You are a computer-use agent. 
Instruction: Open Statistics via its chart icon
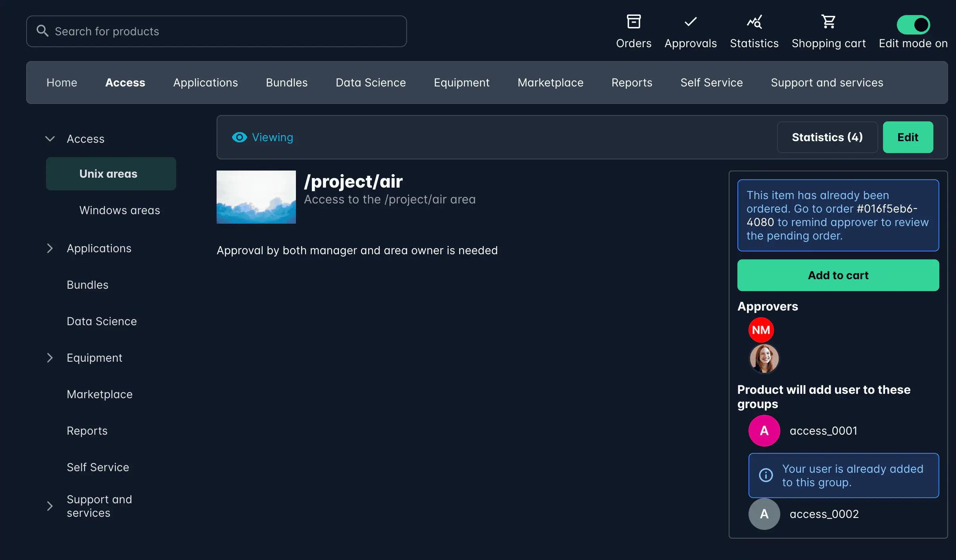click(x=753, y=22)
